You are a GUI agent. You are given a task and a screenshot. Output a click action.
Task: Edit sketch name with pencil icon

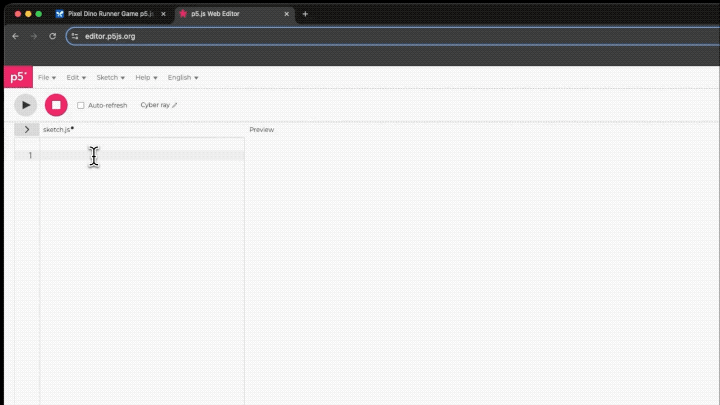175,105
